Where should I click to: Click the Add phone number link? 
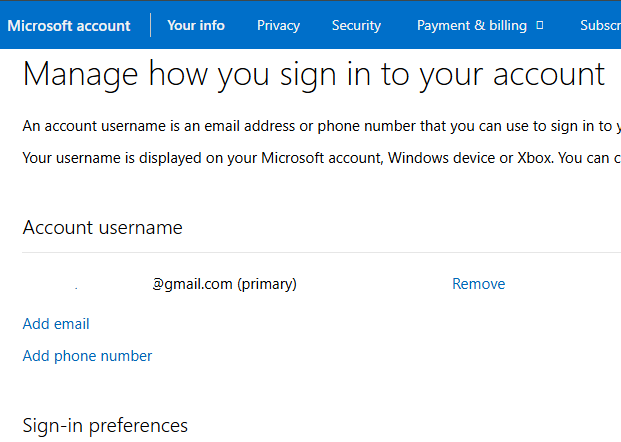(x=87, y=356)
